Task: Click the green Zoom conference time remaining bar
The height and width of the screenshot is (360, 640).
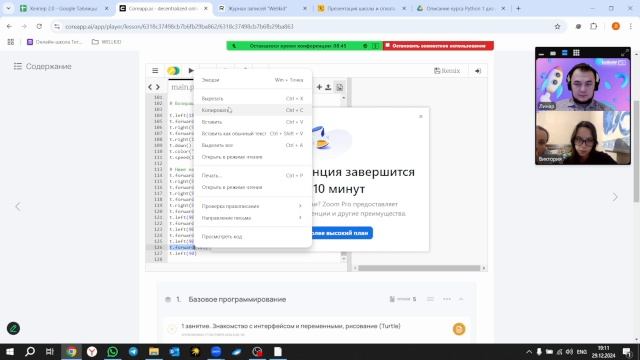Action: tap(304, 46)
